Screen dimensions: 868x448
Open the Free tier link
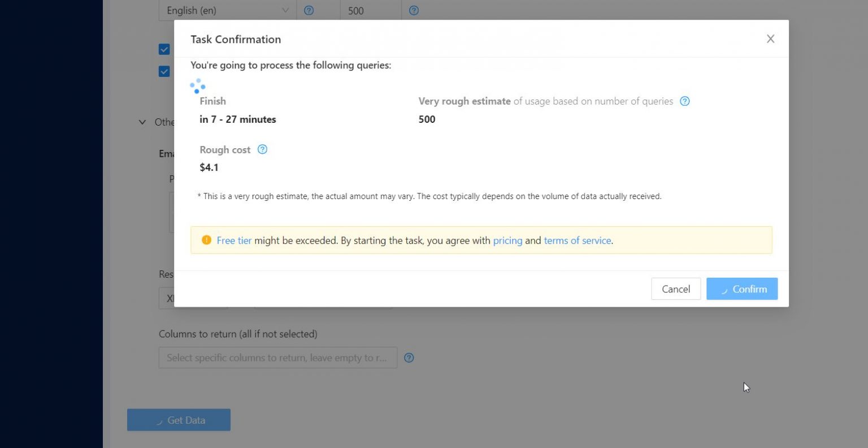(x=234, y=240)
